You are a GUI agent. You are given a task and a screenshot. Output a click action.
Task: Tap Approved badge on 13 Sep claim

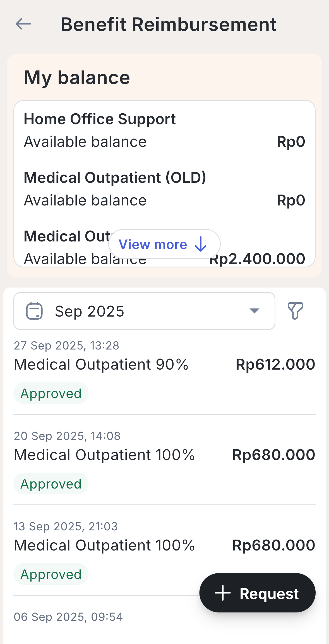(51, 574)
